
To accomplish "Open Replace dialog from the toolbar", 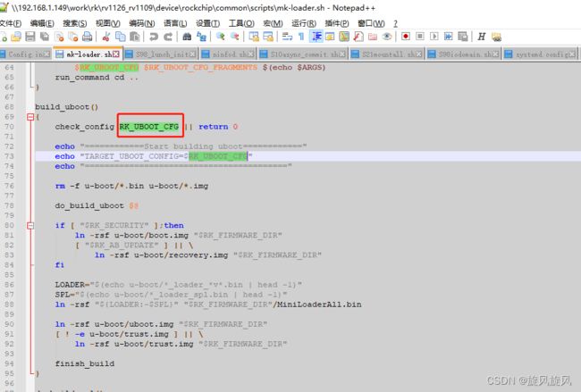I will point(201,37).
